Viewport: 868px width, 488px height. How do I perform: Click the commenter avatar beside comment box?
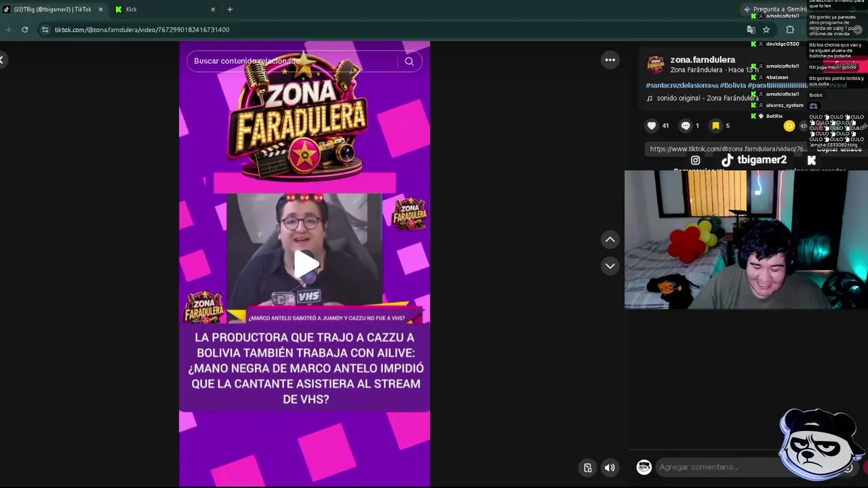point(644,467)
